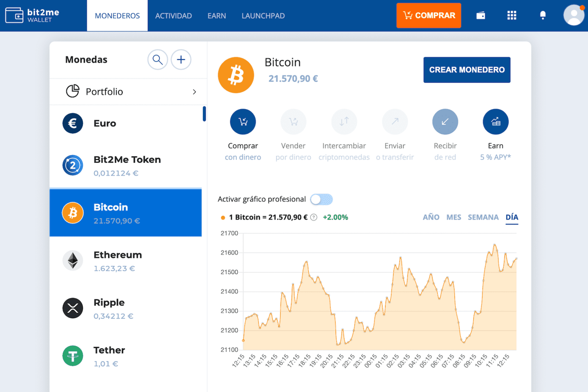Viewport: 588px width, 392px height.
Task: Show MES chart range
Action: click(454, 217)
